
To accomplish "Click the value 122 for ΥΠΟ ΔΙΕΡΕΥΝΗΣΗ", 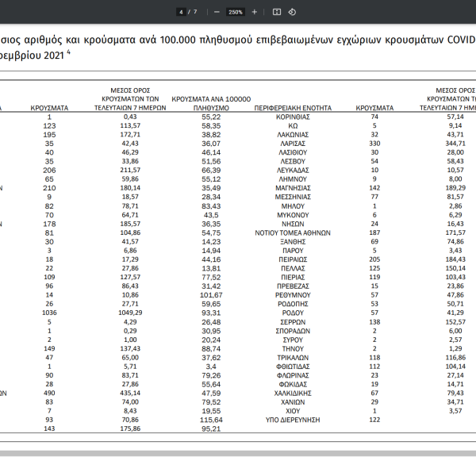I will point(374,420).
